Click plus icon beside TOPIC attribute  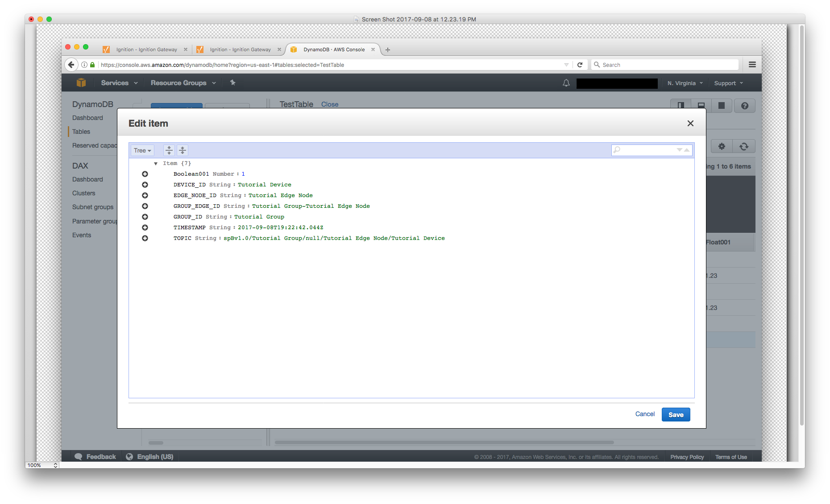pos(145,238)
